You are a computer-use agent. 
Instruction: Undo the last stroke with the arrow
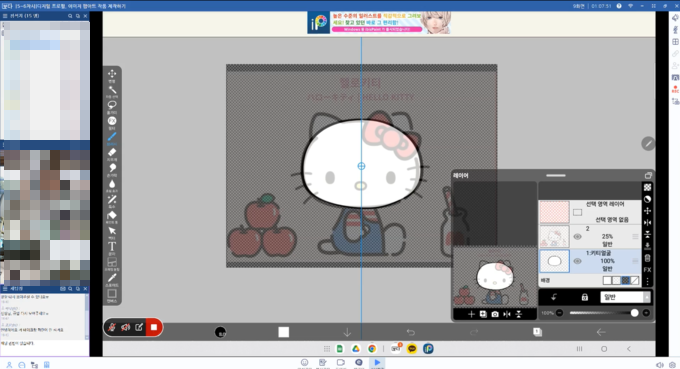pos(411,332)
